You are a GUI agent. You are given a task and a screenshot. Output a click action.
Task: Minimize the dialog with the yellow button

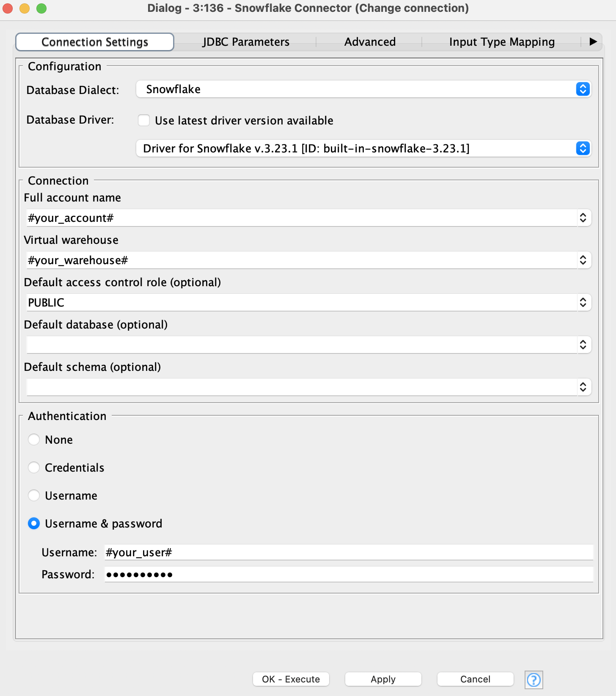point(25,8)
